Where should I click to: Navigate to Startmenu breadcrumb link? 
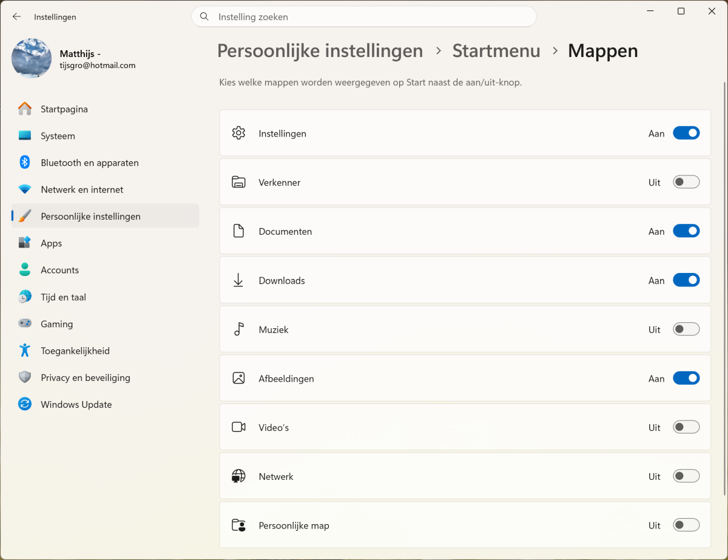[x=496, y=51]
